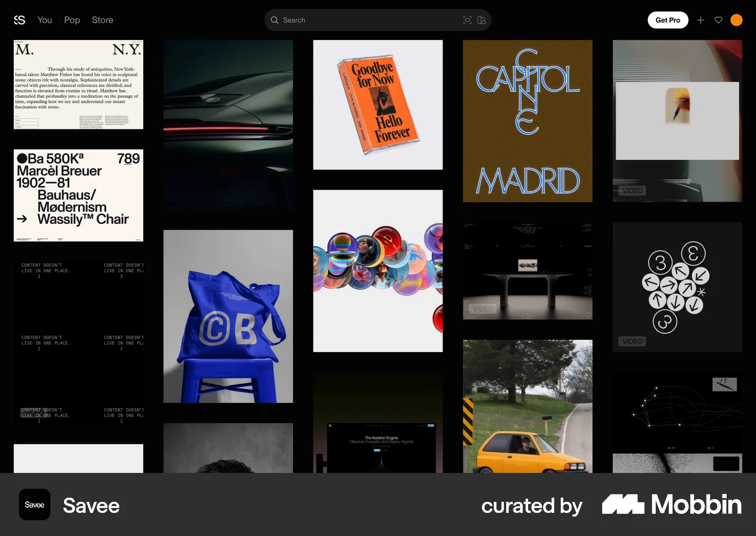Click the color search swatch icon in the search bar

(481, 20)
